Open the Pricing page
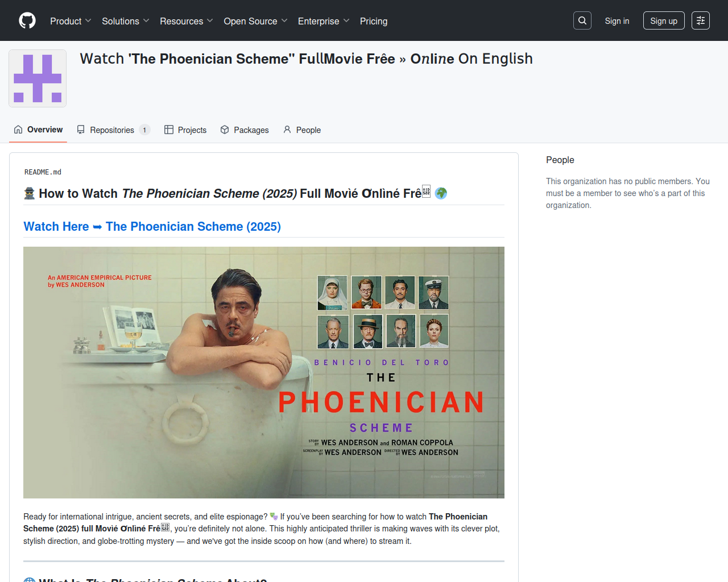The width and height of the screenshot is (728, 582). [374, 21]
